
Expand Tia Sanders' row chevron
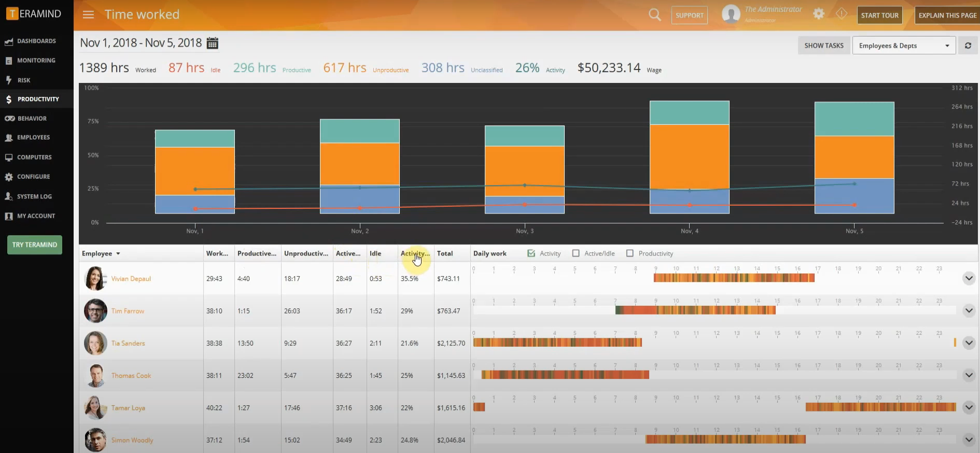click(969, 343)
